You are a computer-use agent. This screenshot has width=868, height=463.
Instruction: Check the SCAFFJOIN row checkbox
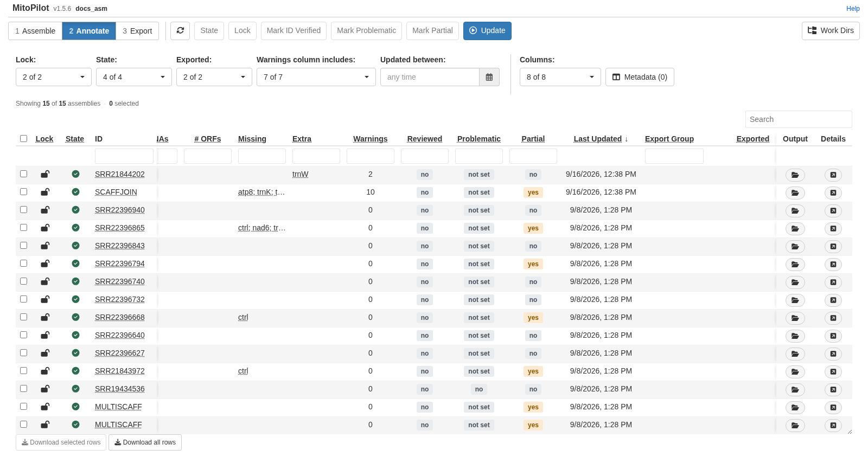[x=23, y=192]
